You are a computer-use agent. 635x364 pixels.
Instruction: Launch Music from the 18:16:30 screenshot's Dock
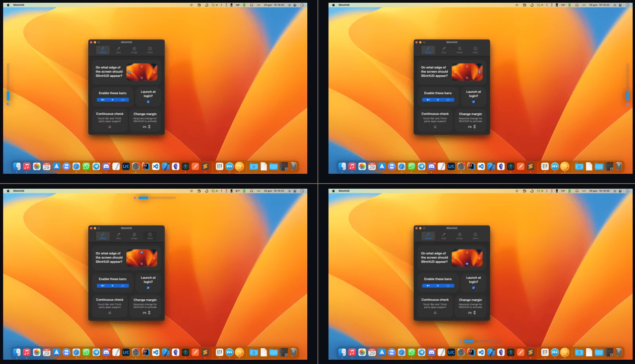27,166
